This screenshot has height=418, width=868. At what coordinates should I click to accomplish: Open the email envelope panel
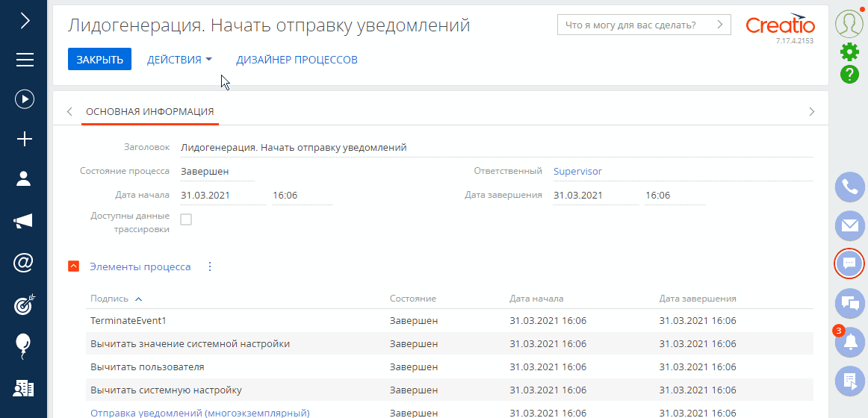849,225
